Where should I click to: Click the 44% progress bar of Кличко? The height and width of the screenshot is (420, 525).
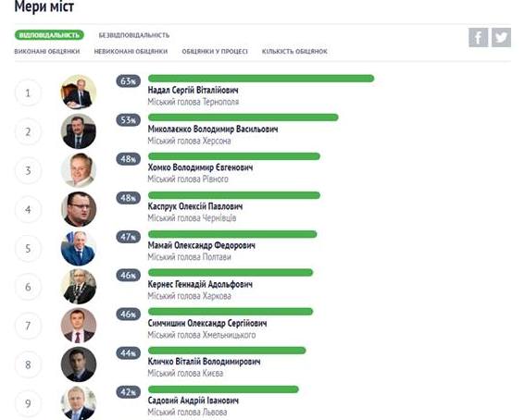[x=227, y=351]
